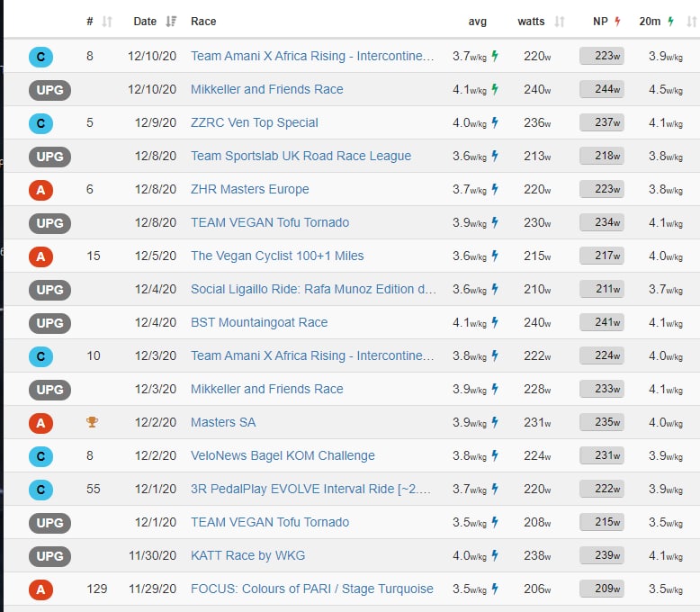Click 209w NP value in FOCUS Colours row

602,589
